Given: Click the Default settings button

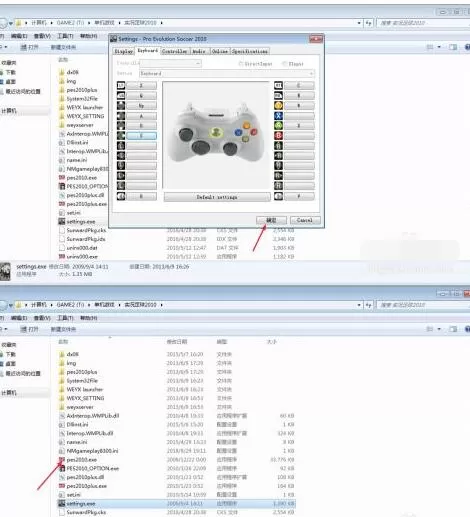Looking at the screenshot, I should point(217,197).
